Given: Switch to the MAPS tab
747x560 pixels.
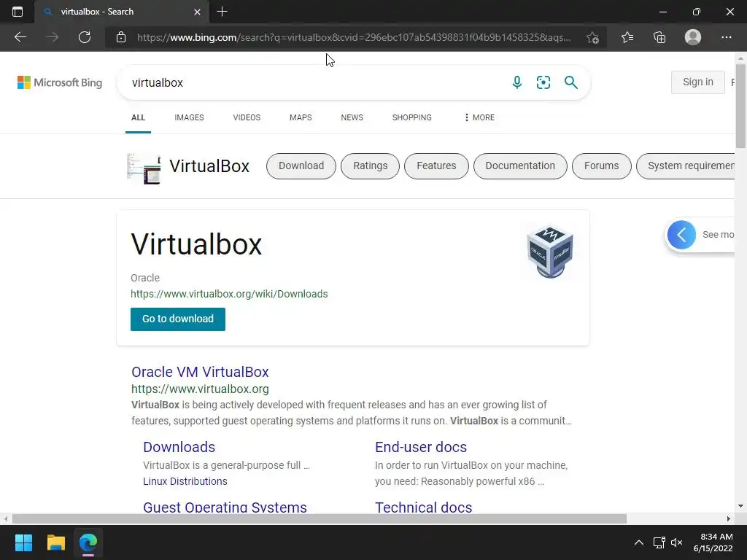Looking at the screenshot, I should coord(301,117).
